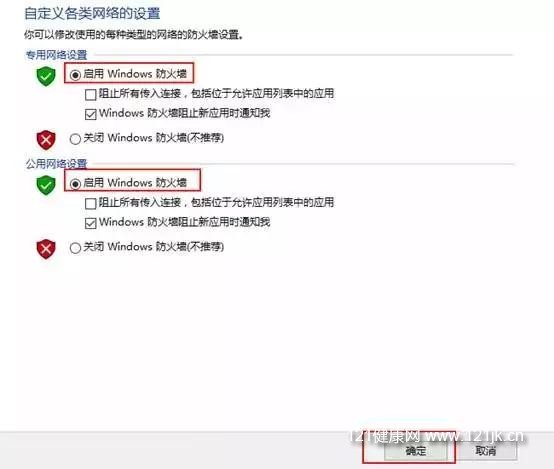Confirm settings with the 确定 button
This screenshot has width=554, height=469.
click(416, 451)
